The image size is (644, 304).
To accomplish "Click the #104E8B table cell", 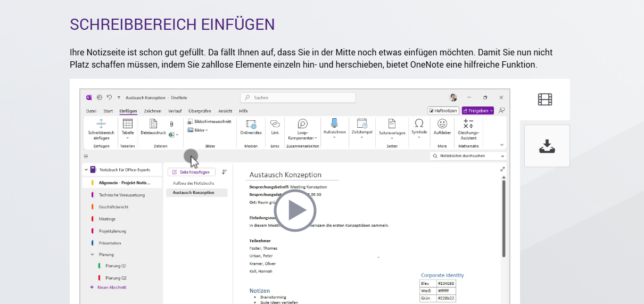I will pyautogui.click(x=445, y=284).
